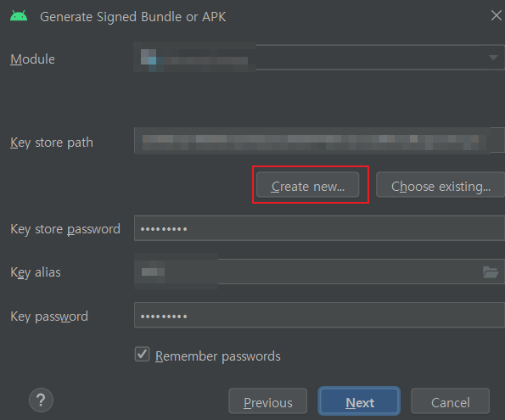Go back with the Previous button
This screenshot has width=505, height=420.
pos(268,401)
